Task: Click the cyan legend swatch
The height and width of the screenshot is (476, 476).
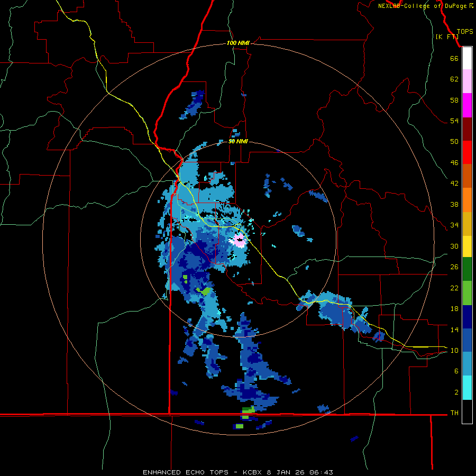Action: click(467, 388)
